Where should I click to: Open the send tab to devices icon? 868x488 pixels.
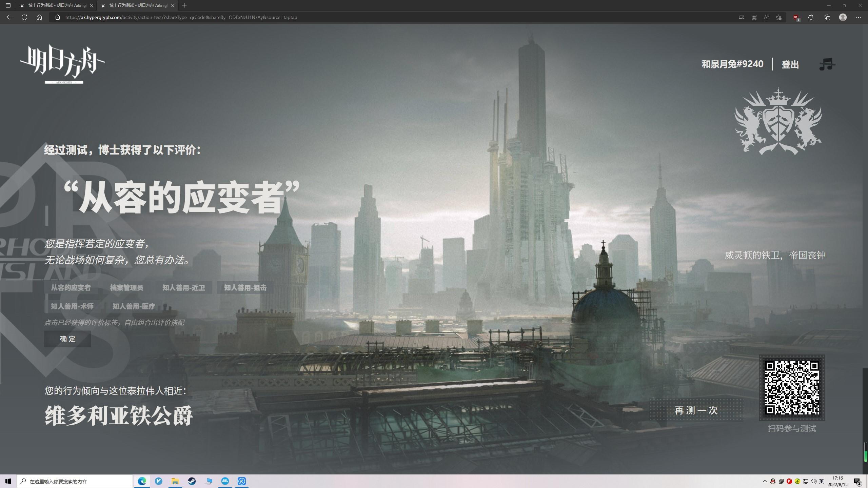pyautogui.click(x=742, y=17)
